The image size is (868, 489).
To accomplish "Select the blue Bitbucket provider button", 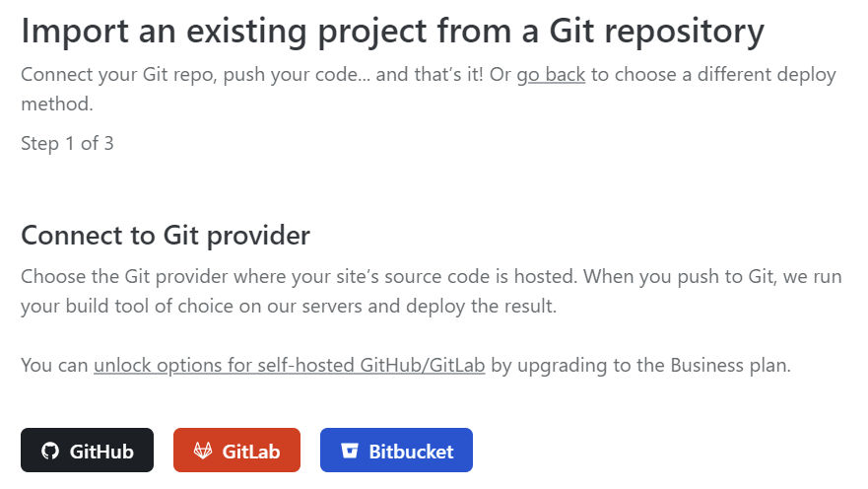I will (x=396, y=451).
